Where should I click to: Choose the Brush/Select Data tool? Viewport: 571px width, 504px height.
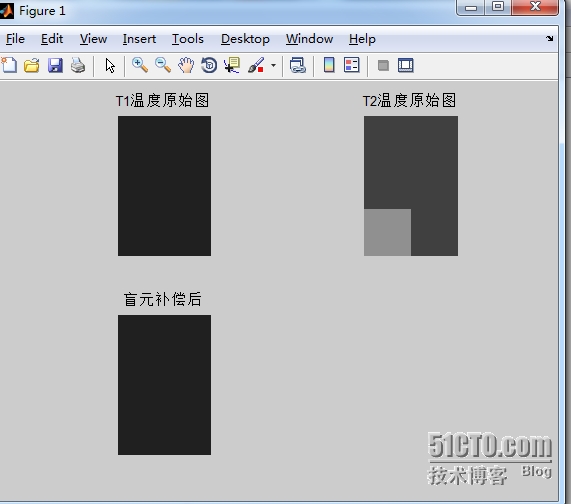click(256, 66)
